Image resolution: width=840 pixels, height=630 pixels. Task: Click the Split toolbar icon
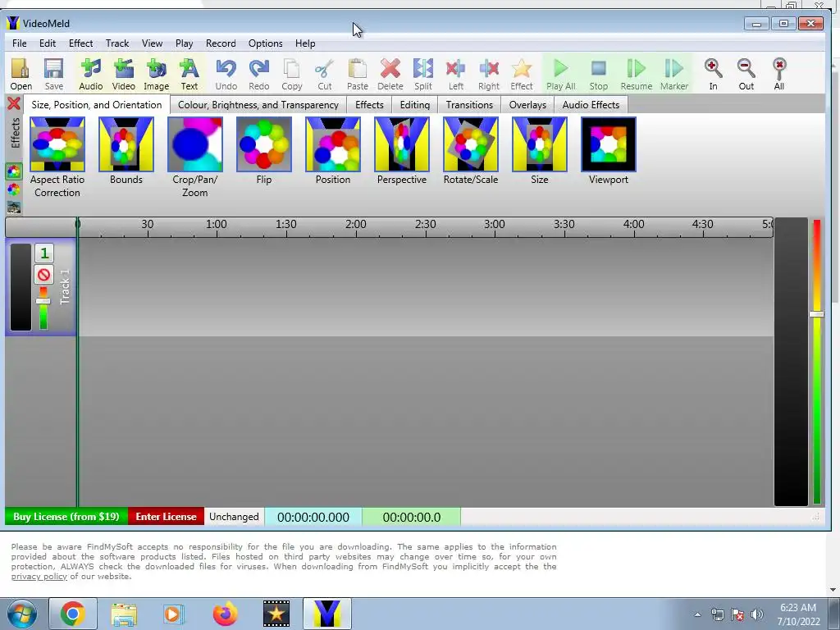tap(422, 74)
